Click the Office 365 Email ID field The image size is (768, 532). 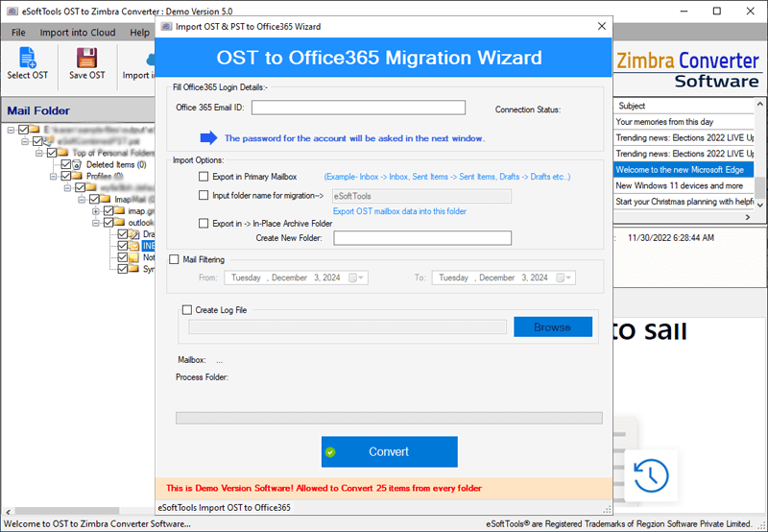coord(358,108)
